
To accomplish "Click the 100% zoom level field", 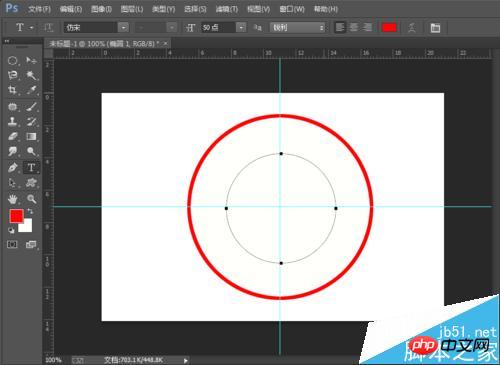I will 53,360.
